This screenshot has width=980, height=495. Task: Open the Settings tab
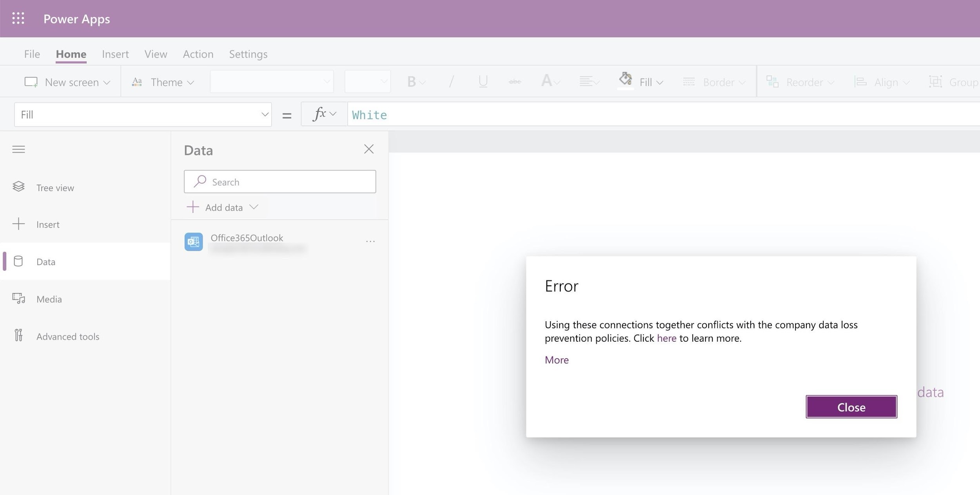[248, 54]
